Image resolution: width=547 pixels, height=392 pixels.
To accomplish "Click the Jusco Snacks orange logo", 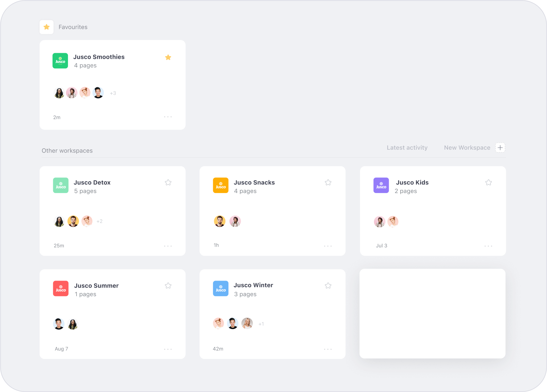I will pyautogui.click(x=221, y=185).
